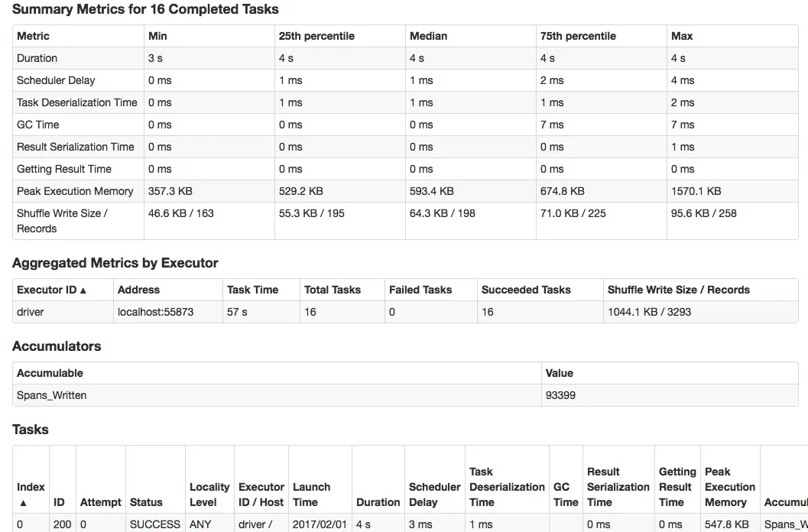Sort tasks by Peak Execution Memory header
This screenshot has height=532, width=808.
point(729,487)
